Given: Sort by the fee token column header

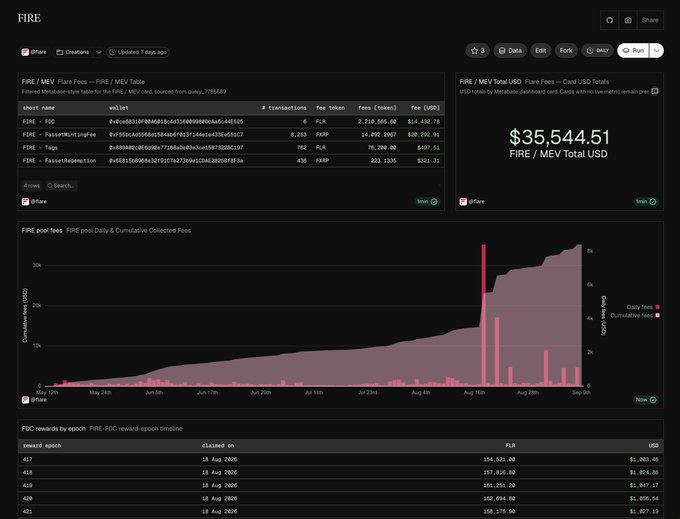Looking at the screenshot, I should (x=330, y=108).
